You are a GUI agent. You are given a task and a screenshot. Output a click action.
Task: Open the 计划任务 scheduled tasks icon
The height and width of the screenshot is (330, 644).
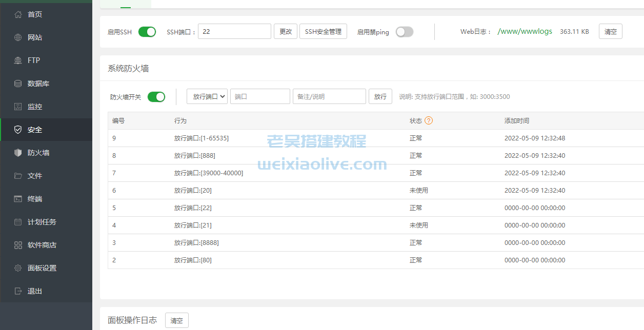17,222
